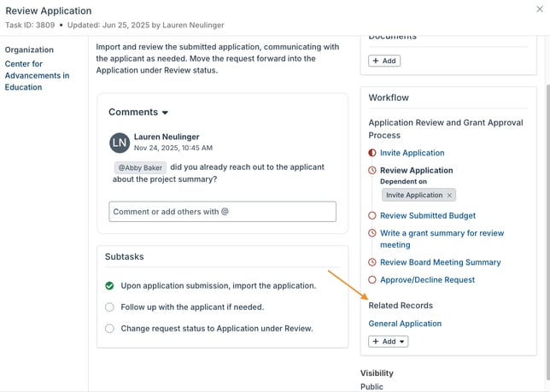The width and height of the screenshot is (550, 392).
Task: Mark Follow up with the applicant subtask complete
Action: [109, 307]
